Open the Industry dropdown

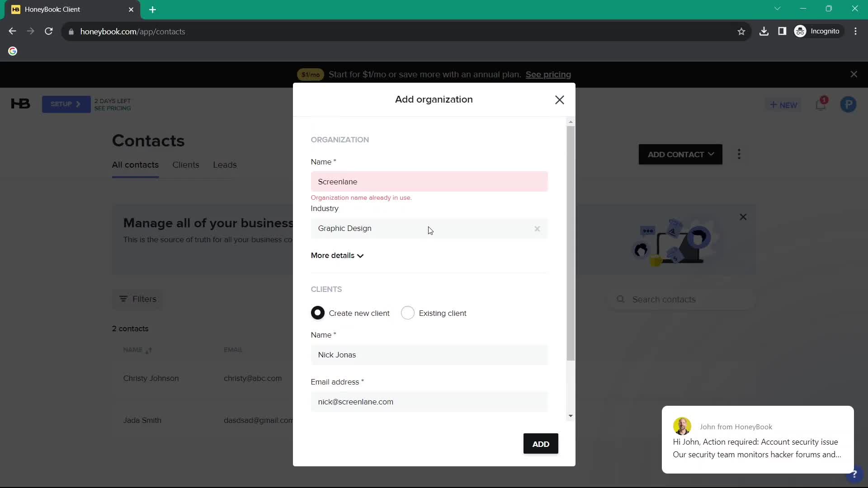429,229
